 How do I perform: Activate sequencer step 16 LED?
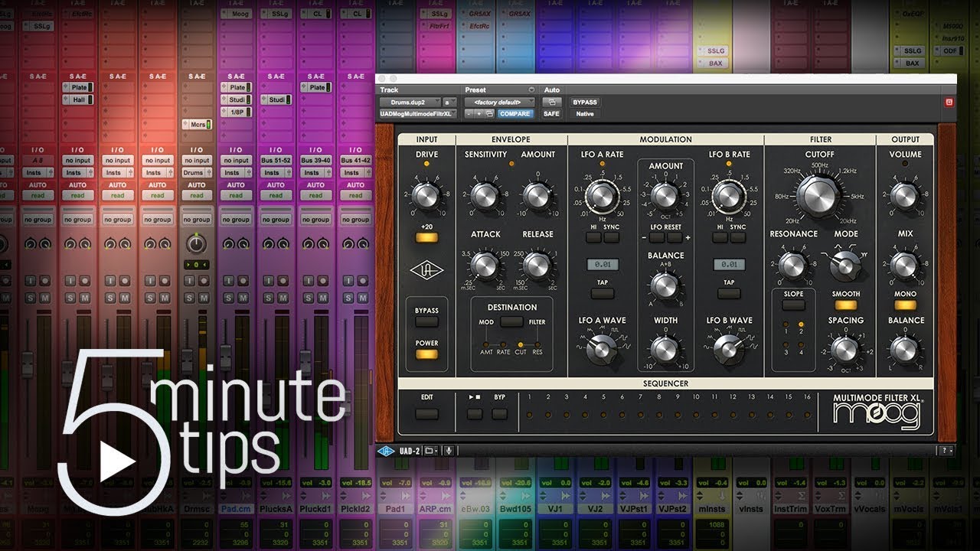pyautogui.click(x=807, y=415)
